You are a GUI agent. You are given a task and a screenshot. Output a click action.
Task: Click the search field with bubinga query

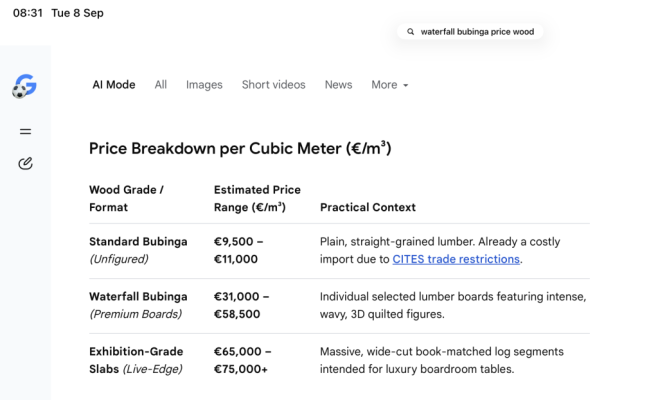[x=470, y=32]
